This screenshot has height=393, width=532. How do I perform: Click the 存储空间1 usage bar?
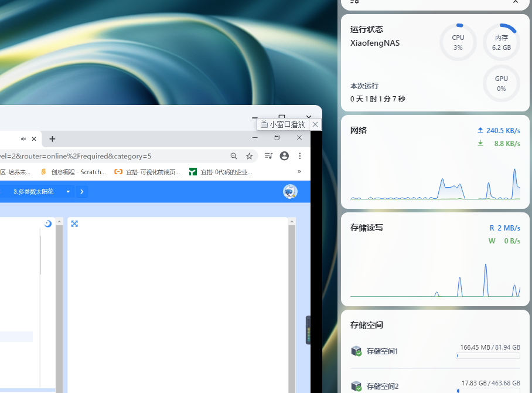488,355
